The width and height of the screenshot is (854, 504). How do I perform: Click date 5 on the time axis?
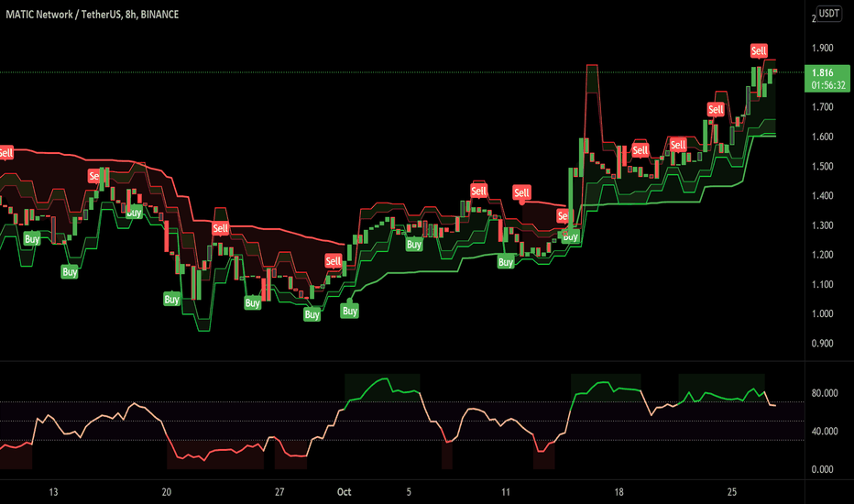pos(409,492)
